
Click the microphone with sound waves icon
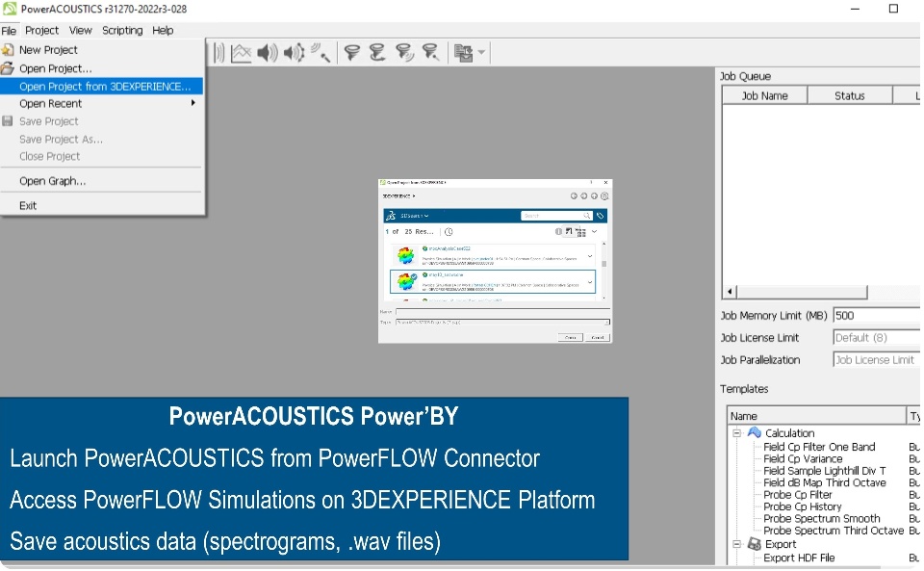tap(320, 53)
